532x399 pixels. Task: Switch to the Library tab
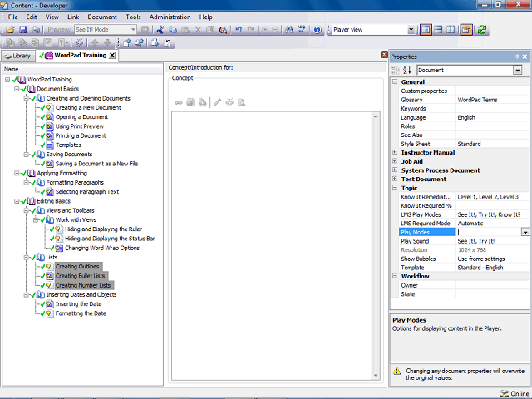[x=18, y=56]
